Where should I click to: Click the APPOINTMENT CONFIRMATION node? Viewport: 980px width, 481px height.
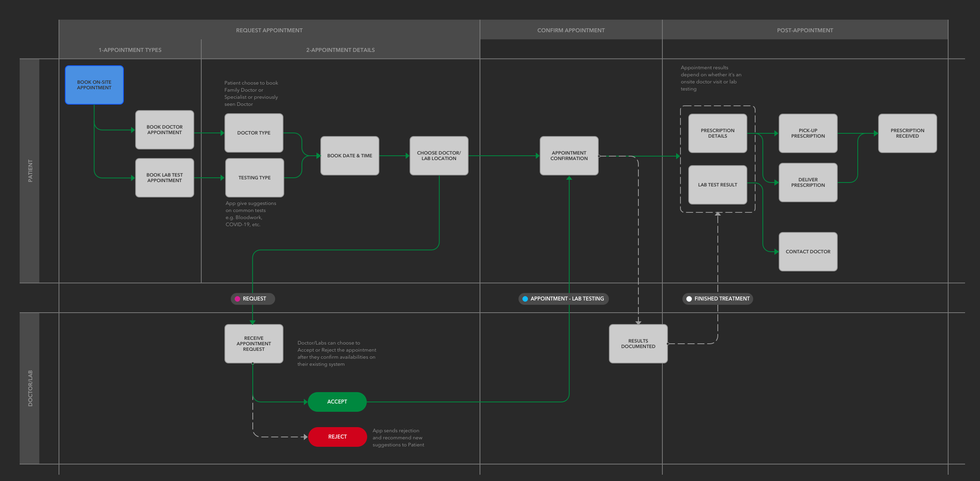click(x=569, y=155)
